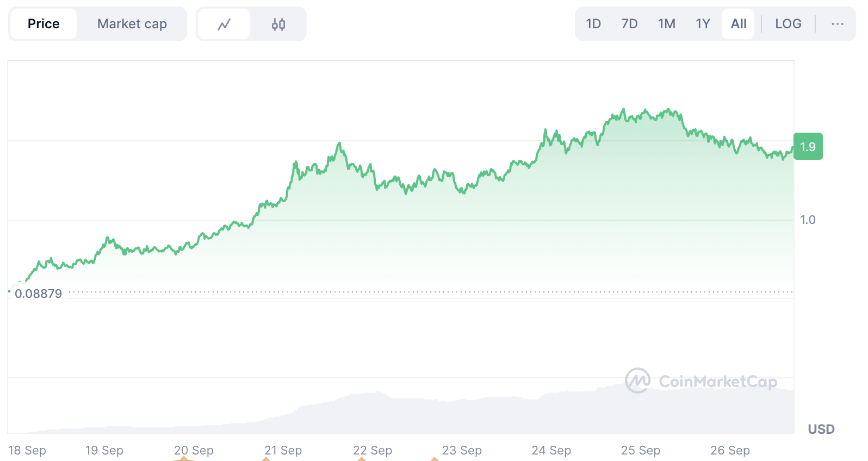Image resolution: width=868 pixels, height=461 pixels.
Task: Set chart range to 7D
Action: coord(629,24)
